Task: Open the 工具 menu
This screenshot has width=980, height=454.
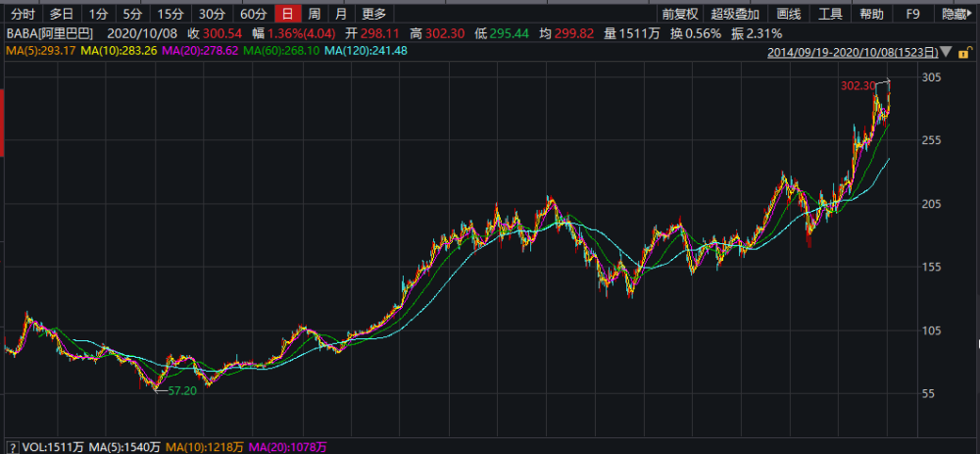Action: [830, 14]
